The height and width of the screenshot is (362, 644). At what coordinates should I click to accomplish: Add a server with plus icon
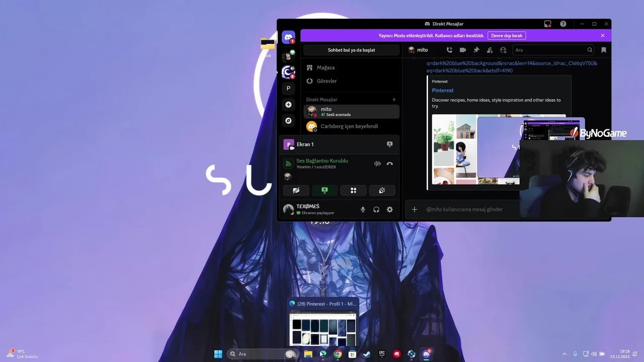pyautogui.click(x=288, y=105)
